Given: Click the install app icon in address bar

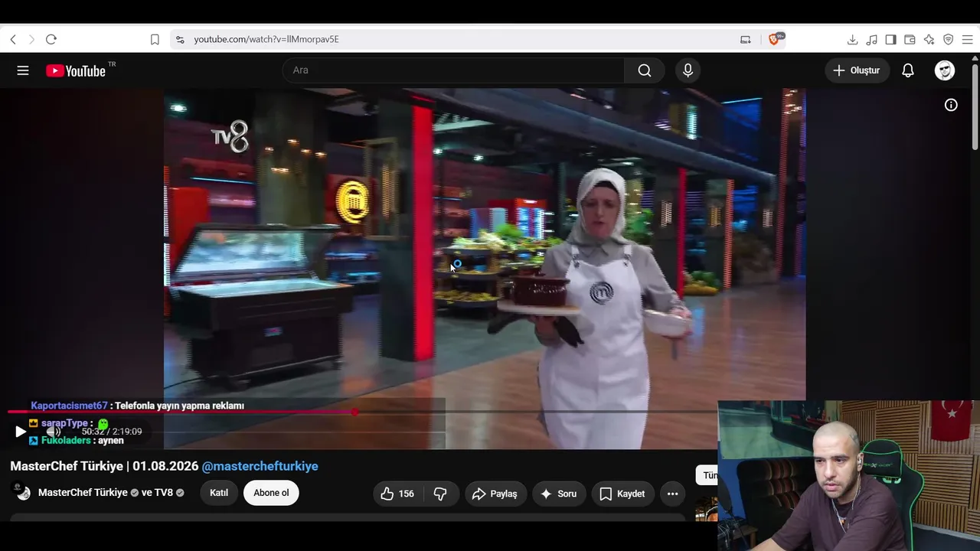Looking at the screenshot, I should coord(745,40).
